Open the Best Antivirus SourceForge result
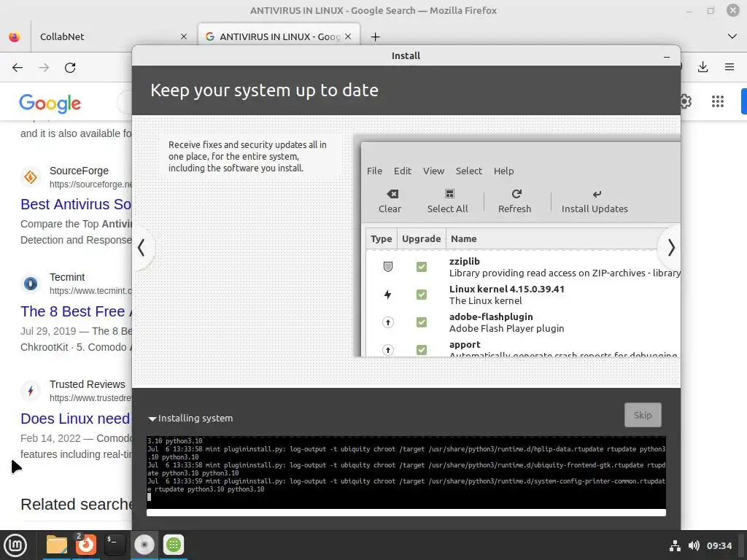Screen dimensions: 747x560 [x=76, y=204]
